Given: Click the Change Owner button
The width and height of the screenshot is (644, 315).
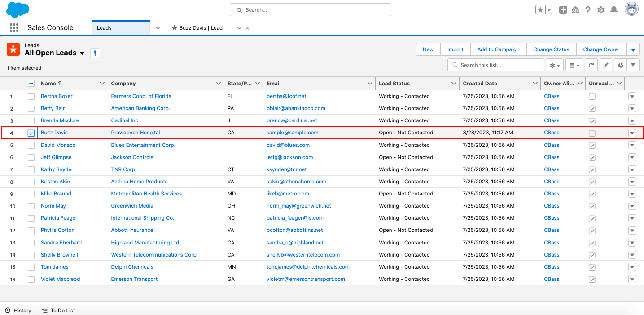Looking at the screenshot, I should point(601,49).
